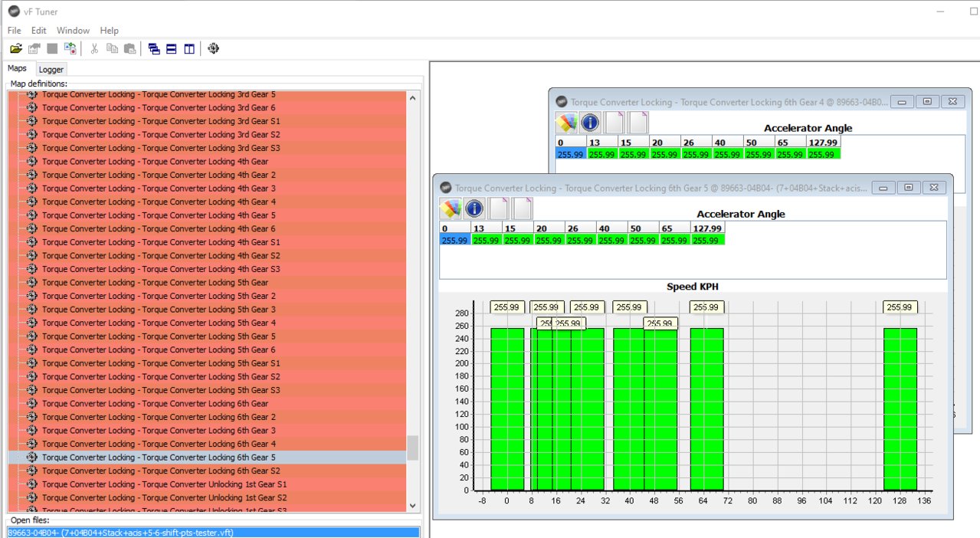Click column header 50 in 6th Gear 4 window
980x538 pixels.
[759, 143]
